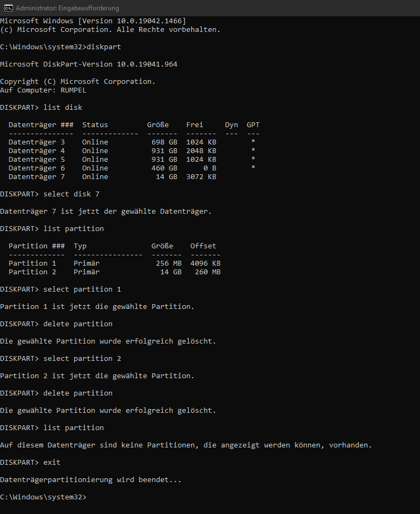This screenshot has width=420, height=514.
Task: Click the 'Status' column header
Action: (x=95, y=125)
